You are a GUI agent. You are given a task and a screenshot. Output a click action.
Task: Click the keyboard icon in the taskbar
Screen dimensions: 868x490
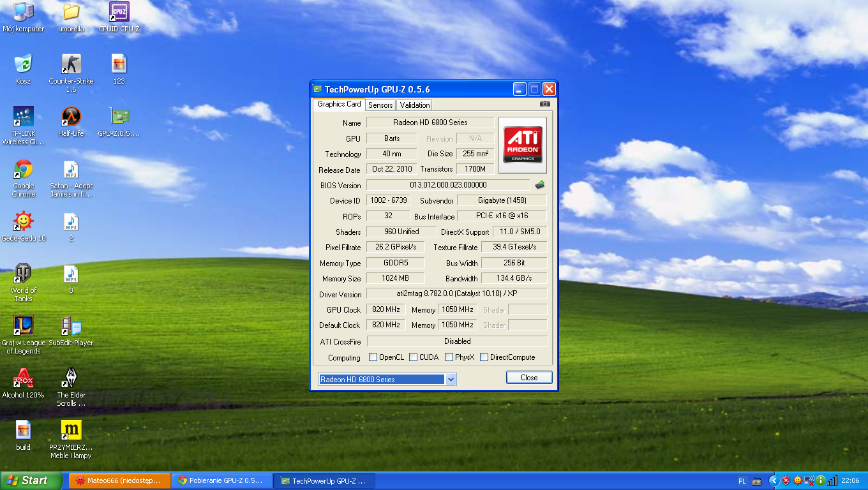757,481
